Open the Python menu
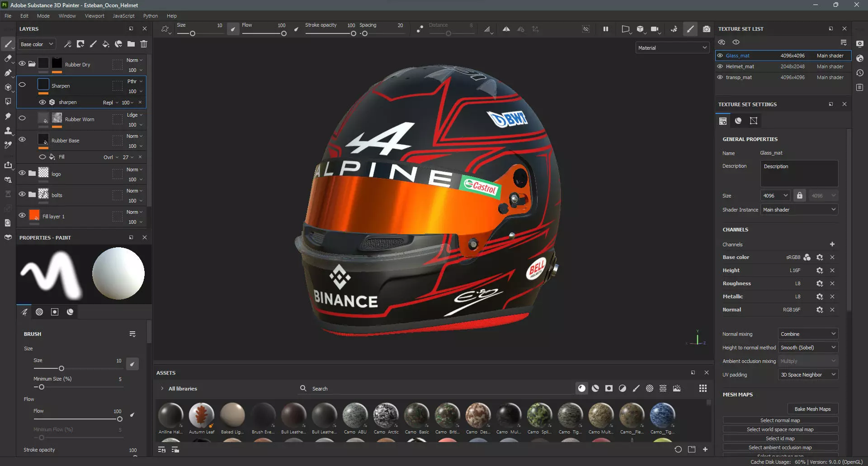This screenshot has height=466, width=868. click(151, 16)
